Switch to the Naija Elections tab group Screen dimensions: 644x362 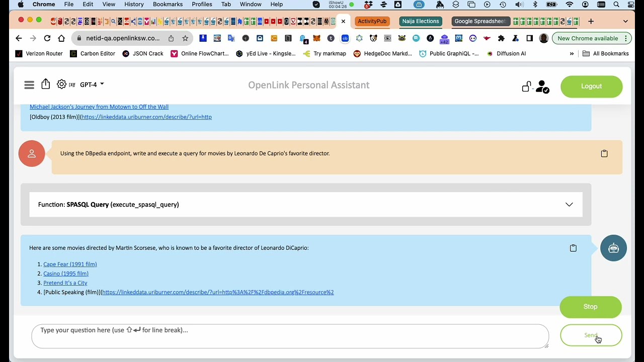[x=421, y=21]
